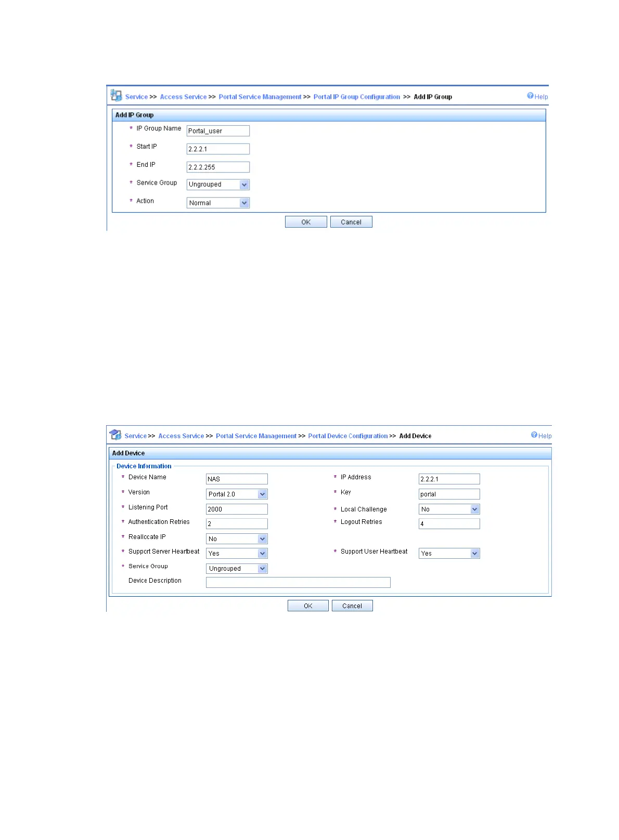Open the Support User Heartbeat dropdown
Screen dimensions: 619x840
[x=449, y=554]
